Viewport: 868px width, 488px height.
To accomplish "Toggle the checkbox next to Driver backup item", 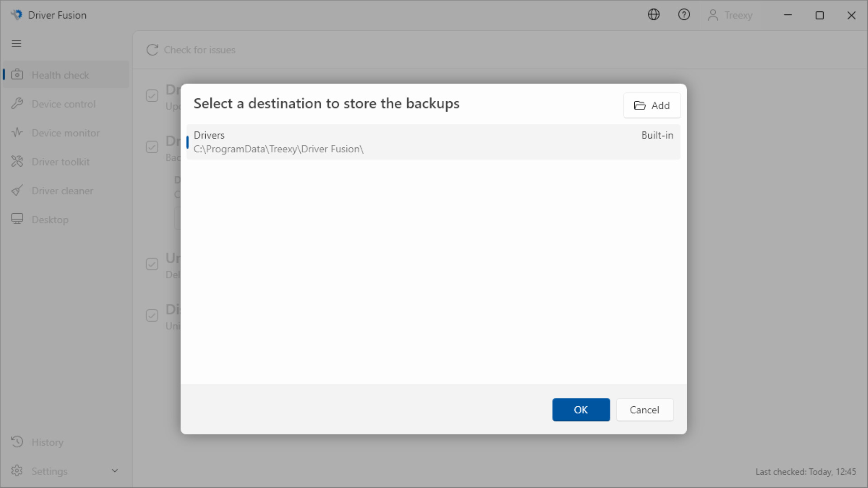I will point(152,147).
